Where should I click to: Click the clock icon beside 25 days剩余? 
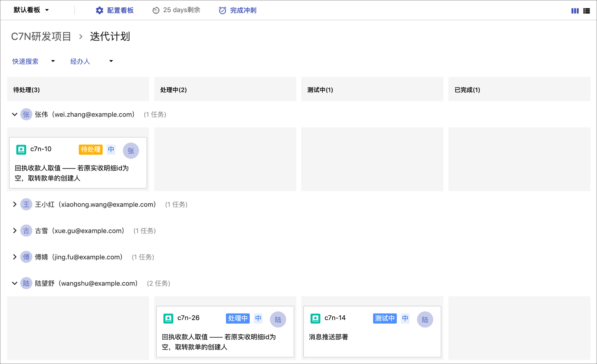click(x=156, y=10)
